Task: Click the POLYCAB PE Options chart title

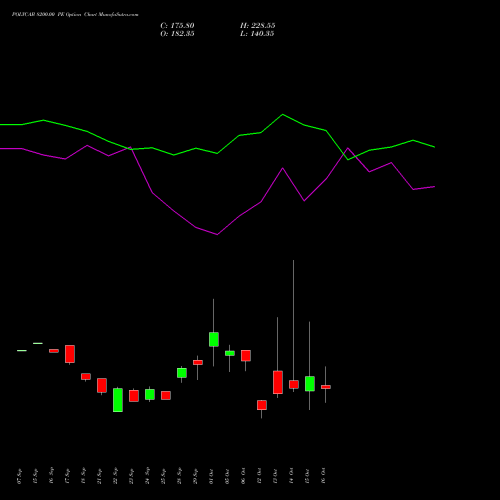Action: 75,15
